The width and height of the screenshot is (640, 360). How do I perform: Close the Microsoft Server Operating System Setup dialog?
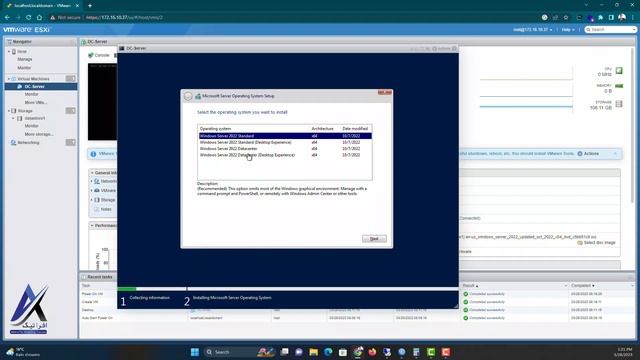[384, 93]
